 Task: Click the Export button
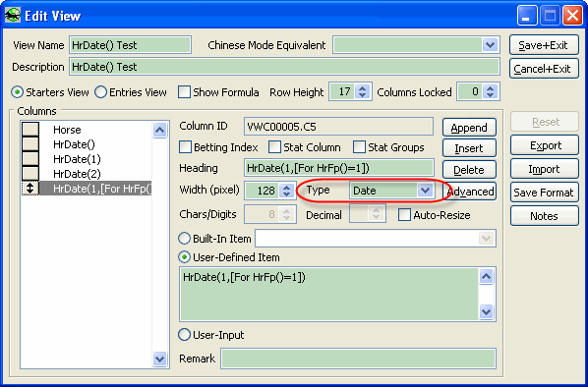pos(545,145)
